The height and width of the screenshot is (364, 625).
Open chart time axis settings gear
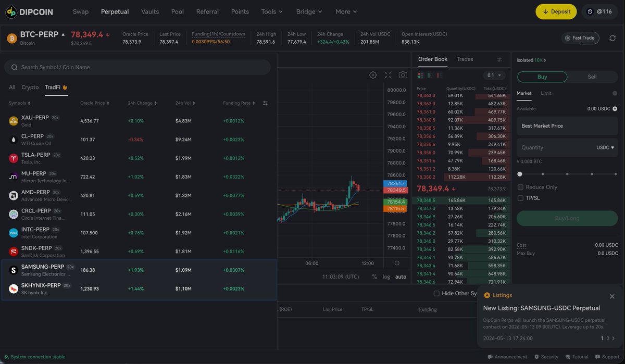click(x=397, y=263)
